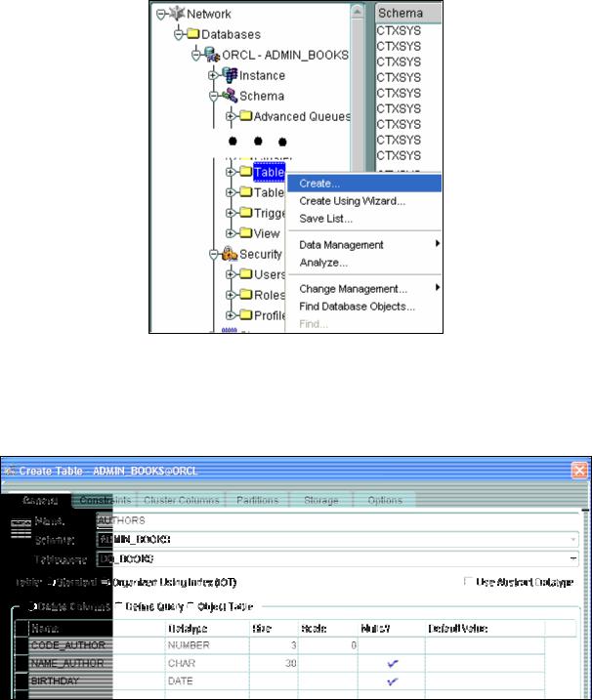This screenshot has height=700, width=592.
Task: Click the Security padlock icon
Action: [230, 254]
